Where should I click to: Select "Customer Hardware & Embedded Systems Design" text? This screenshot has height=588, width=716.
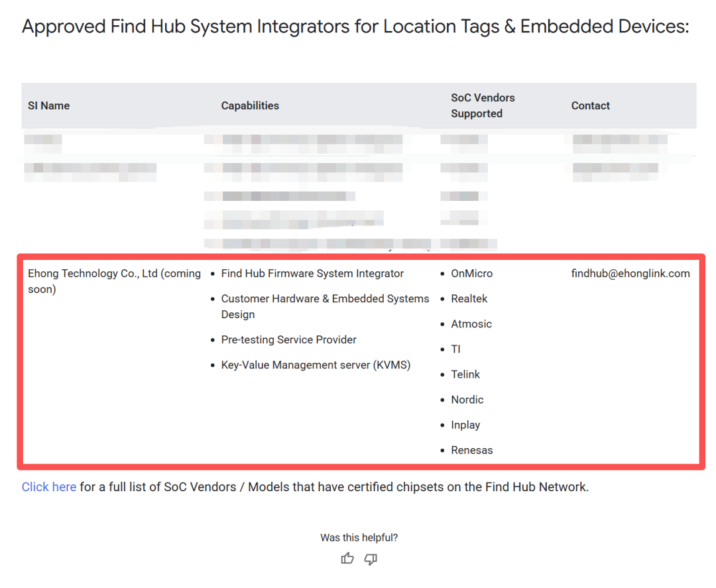tap(325, 306)
